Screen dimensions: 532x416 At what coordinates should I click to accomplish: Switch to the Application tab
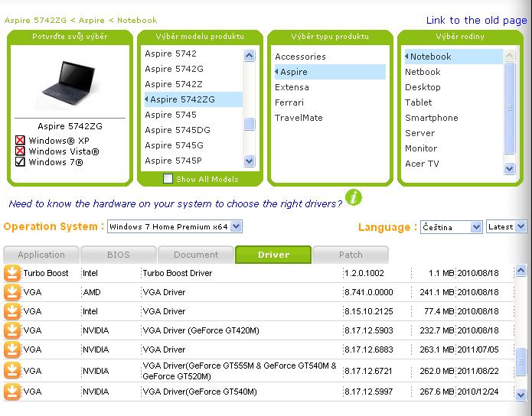[x=41, y=255]
